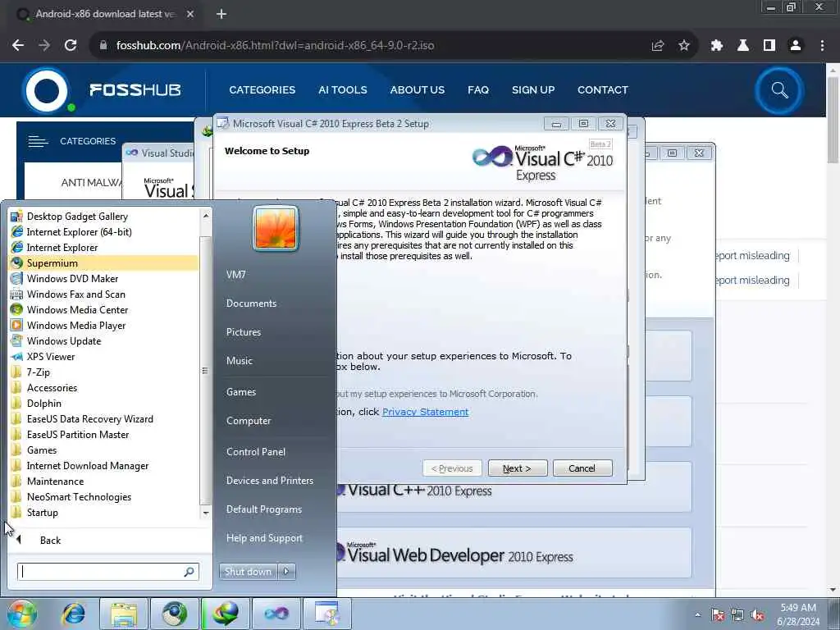Open Default Programs
840x630 pixels.
(x=264, y=509)
